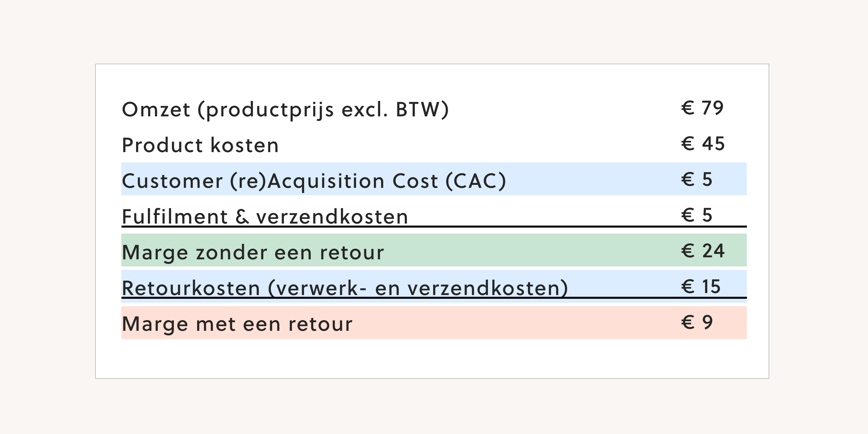Viewport: 868px width, 434px height.
Task: Click the ampersand in the Fulfilment row
Action: pyautogui.click(x=242, y=216)
